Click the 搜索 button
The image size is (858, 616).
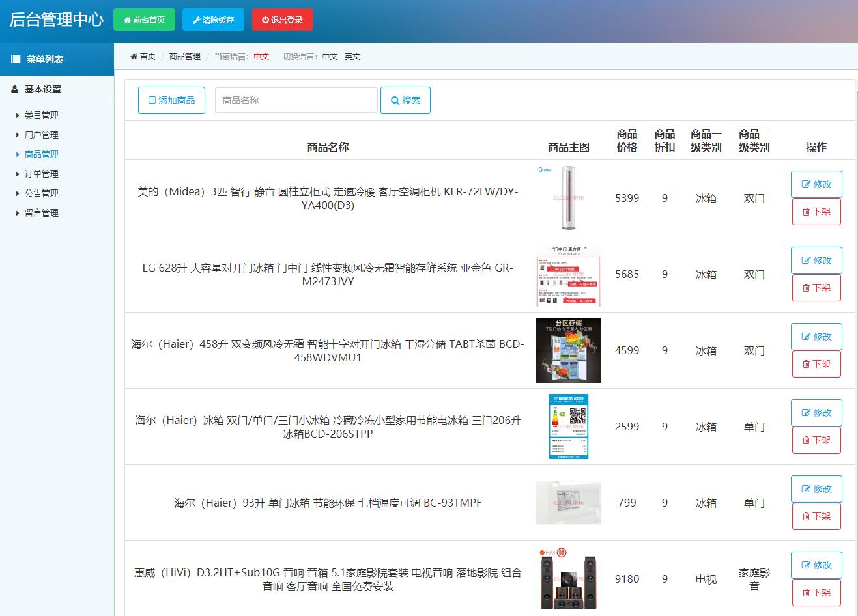click(405, 100)
